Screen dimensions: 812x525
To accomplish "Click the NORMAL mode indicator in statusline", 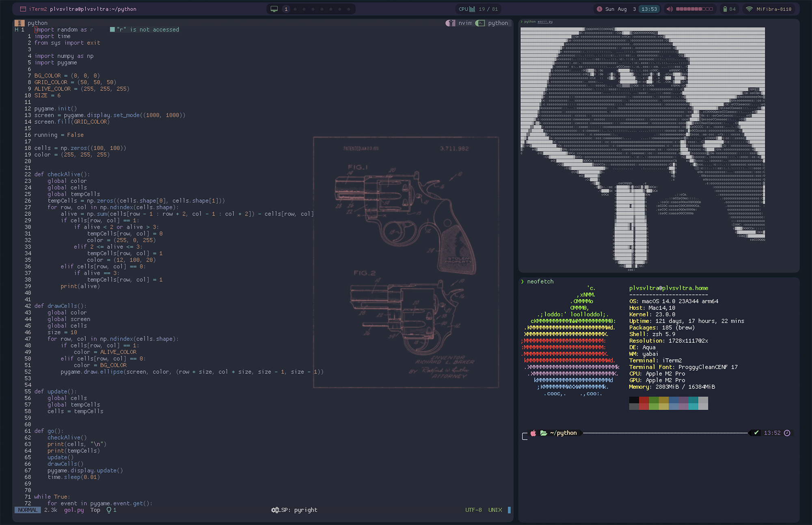I will 28,510.
